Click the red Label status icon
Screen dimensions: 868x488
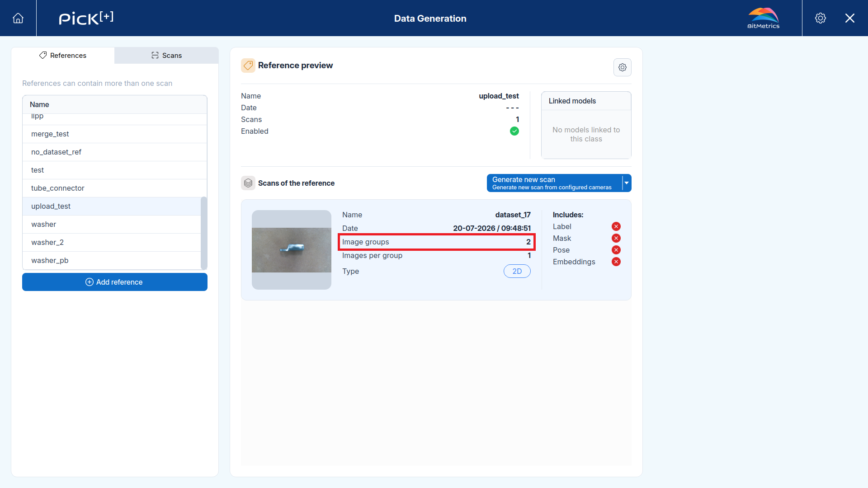616,226
